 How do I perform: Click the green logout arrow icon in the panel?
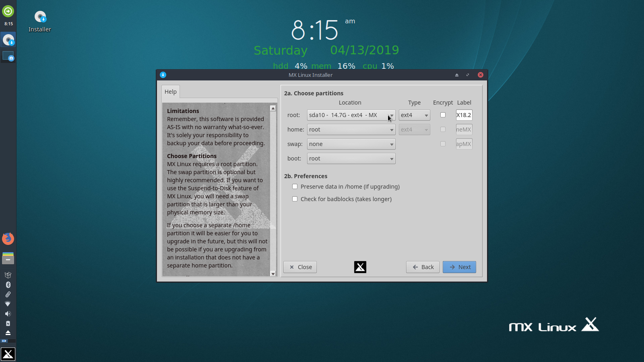8,11
